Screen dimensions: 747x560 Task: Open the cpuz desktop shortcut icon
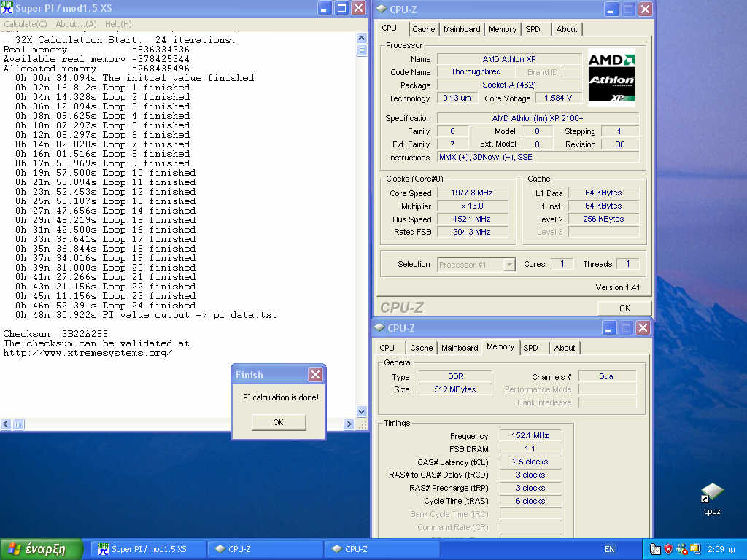(712, 494)
